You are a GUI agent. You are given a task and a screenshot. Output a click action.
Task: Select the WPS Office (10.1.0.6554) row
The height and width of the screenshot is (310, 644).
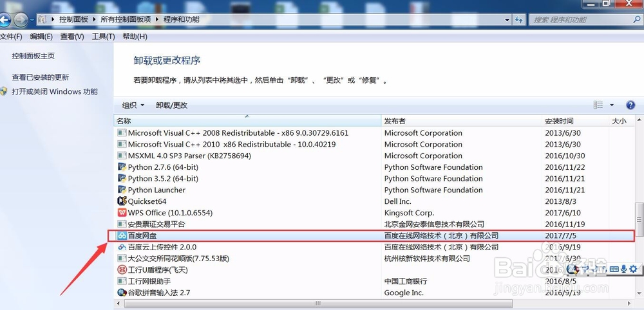tap(374, 213)
